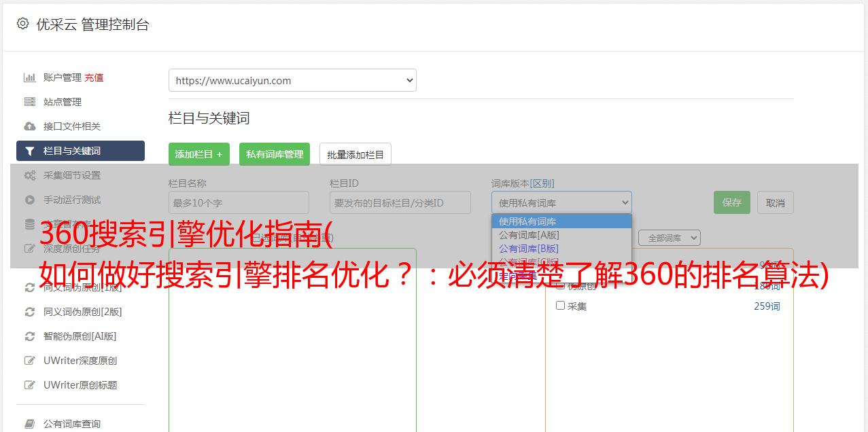Click the green 添加栏目 + button
Screen dimensions: 868x432
click(x=199, y=154)
